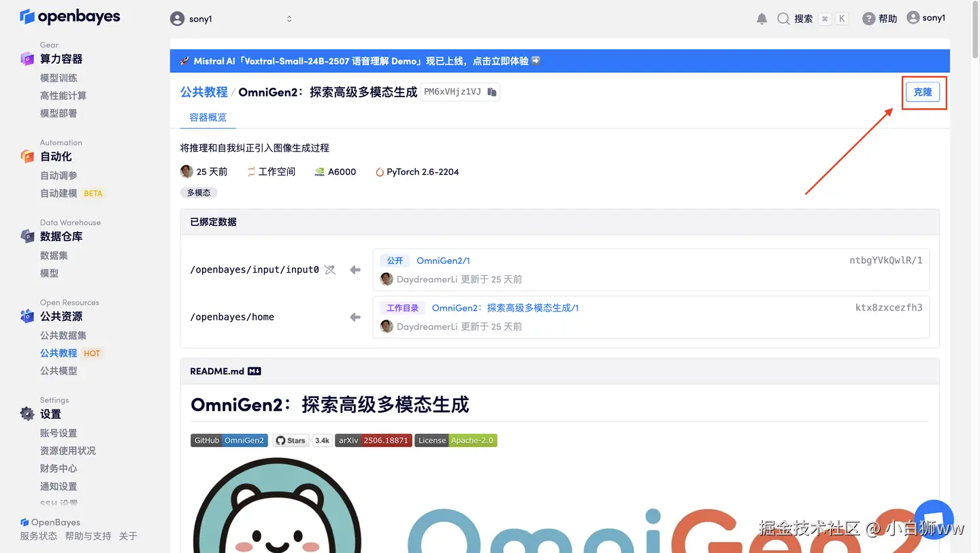The image size is (980, 553).
Task: Open 自动建模 BETA in the sidebar
Action: pos(71,193)
